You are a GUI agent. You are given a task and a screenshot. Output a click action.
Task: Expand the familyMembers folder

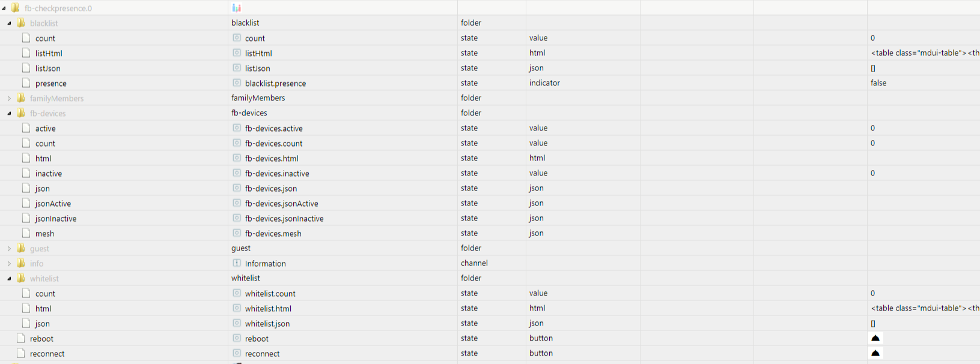(x=9, y=99)
